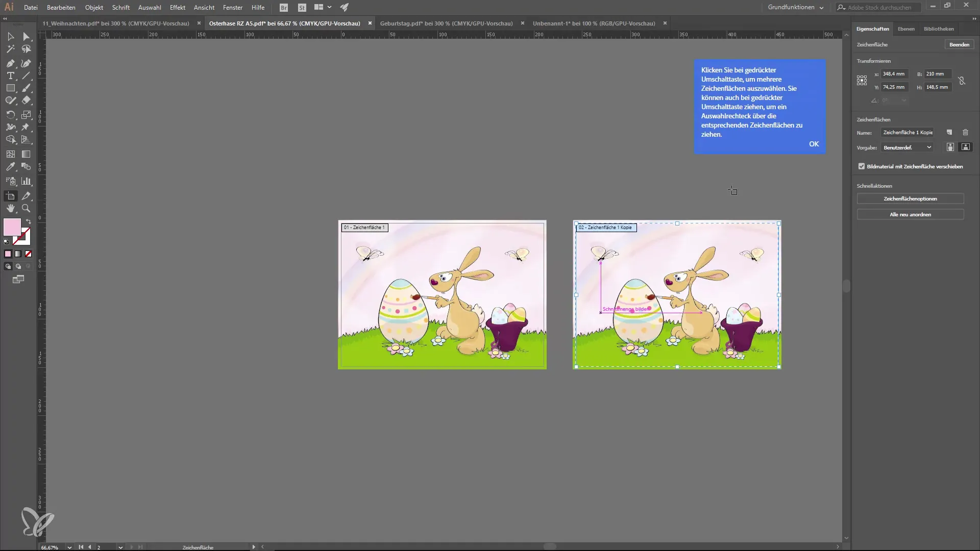Select the Magic Wand tool
Screen dimensions: 980x551
coord(10,49)
